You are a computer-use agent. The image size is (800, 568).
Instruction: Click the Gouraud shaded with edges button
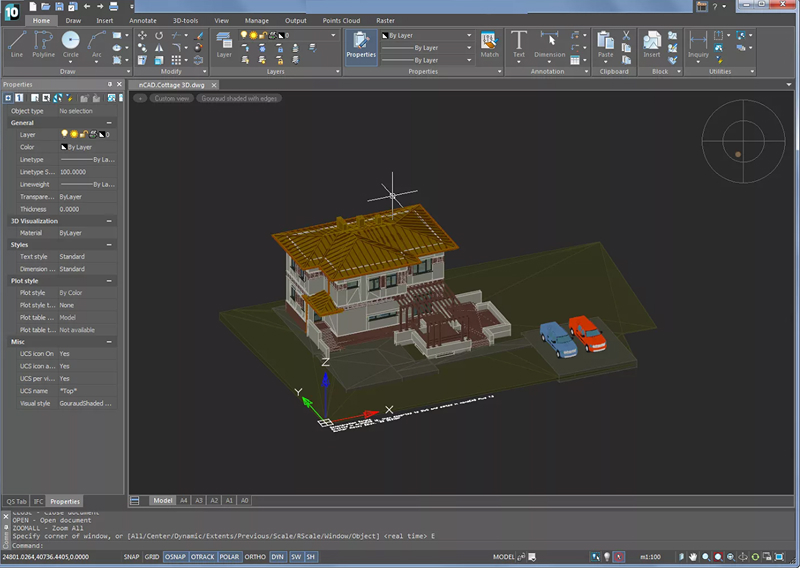point(238,99)
